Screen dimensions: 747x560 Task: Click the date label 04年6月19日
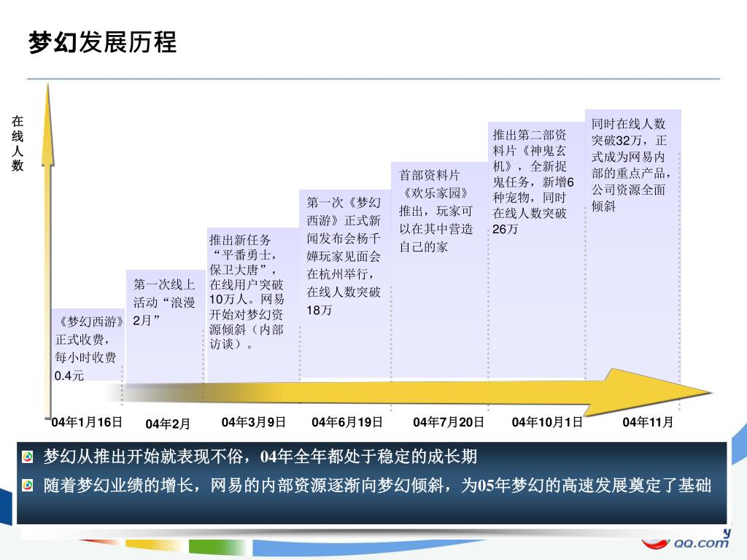pyautogui.click(x=347, y=422)
